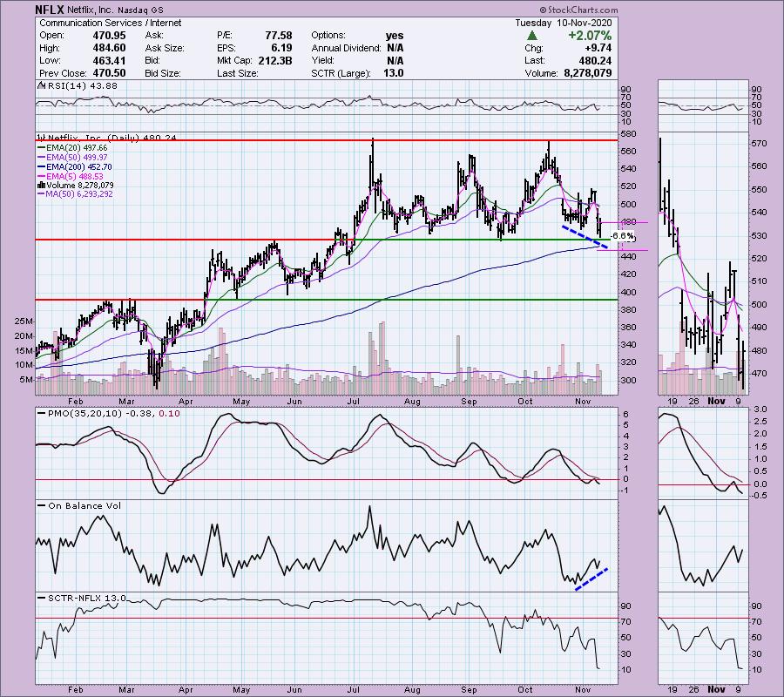Image resolution: width=784 pixels, height=697 pixels.
Task: Click the -6.6% annotation near the price
Action: (x=623, y=235)
